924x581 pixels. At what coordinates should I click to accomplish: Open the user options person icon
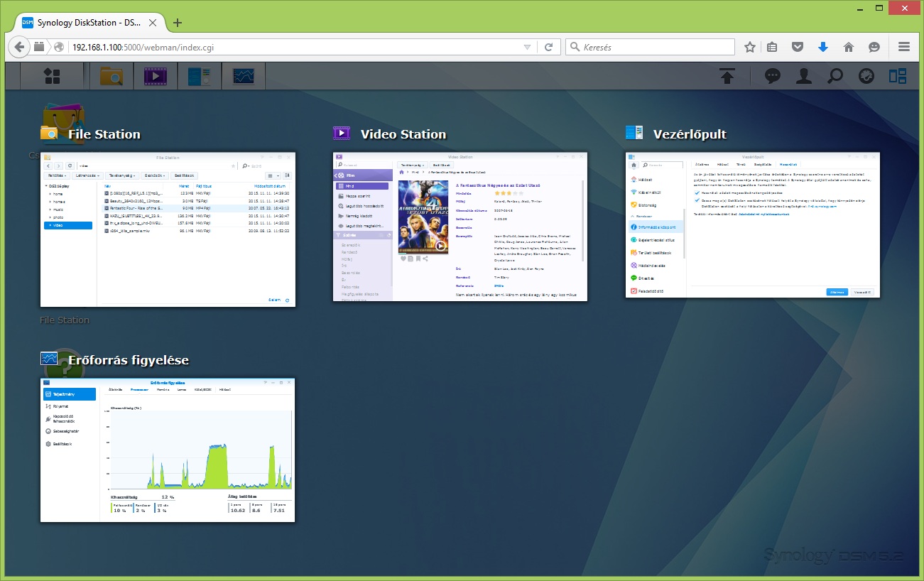click(x=803, y=76)
